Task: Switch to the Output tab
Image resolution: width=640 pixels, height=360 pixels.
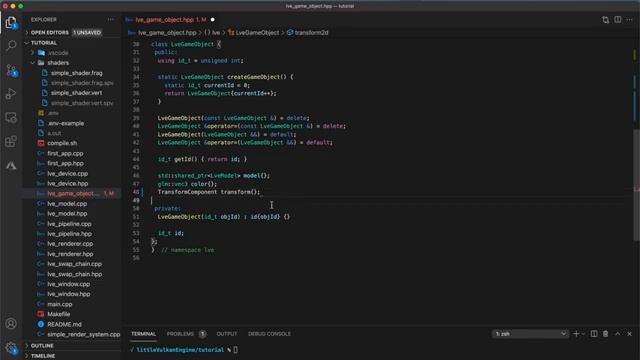Action: [x=227, y=334]
